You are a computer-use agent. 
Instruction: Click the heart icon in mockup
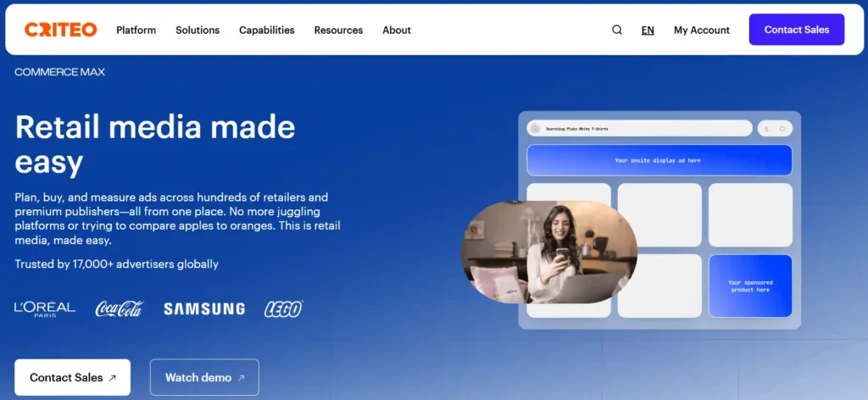click(782, 129)
